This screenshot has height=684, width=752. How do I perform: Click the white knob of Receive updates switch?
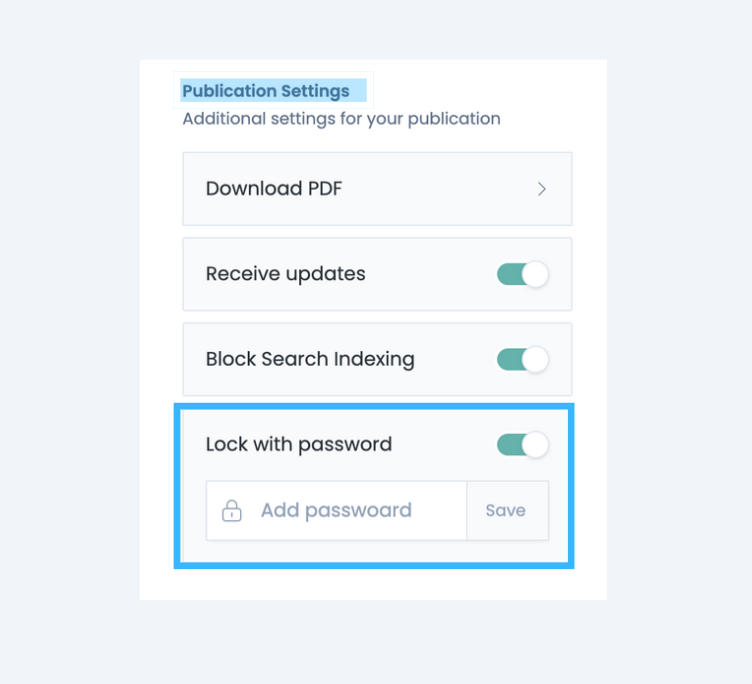535,274
